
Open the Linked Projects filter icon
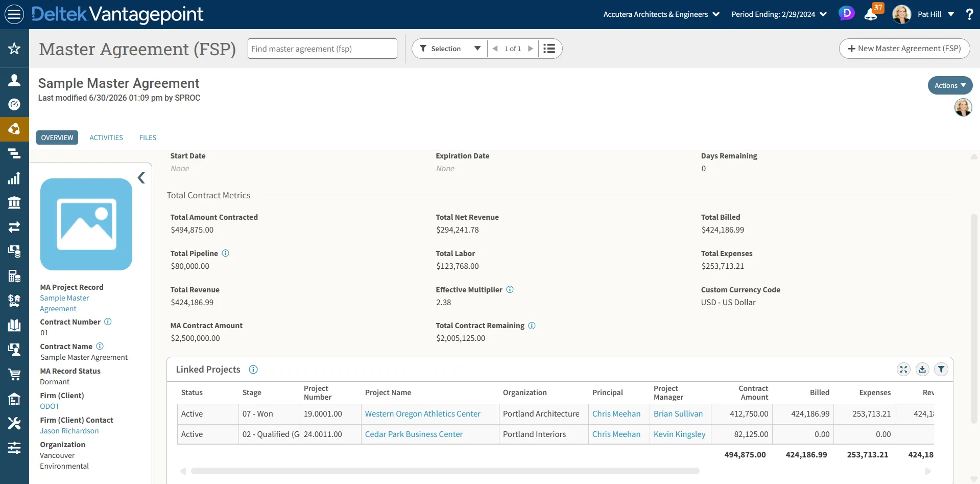pyautogui.click(x=941, y=370)
